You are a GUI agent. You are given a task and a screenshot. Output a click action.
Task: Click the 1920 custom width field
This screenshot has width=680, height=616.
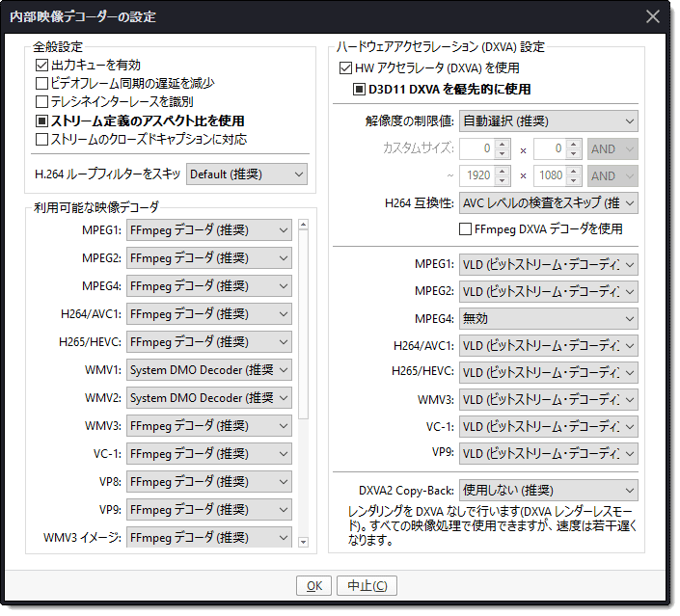point(477,175)
